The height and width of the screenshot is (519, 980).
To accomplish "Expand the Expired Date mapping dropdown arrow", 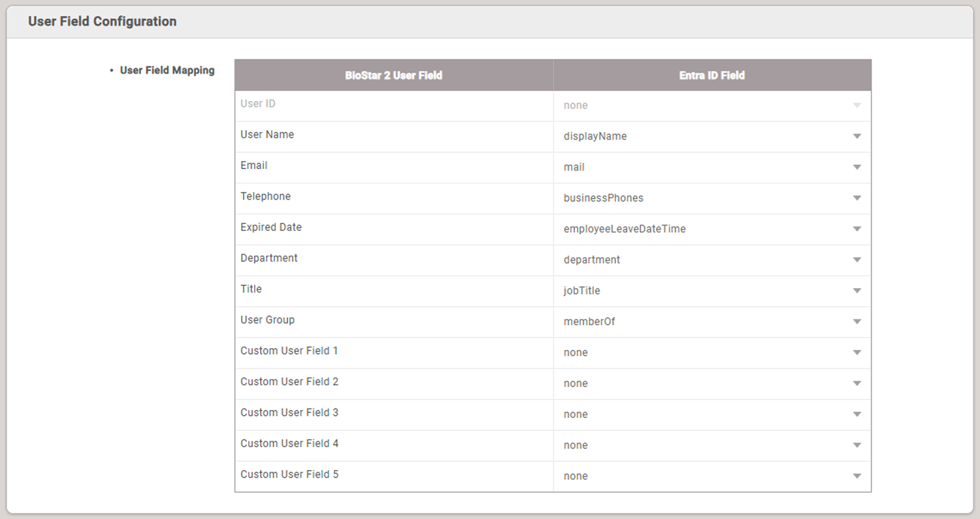I will coord(857,229).
